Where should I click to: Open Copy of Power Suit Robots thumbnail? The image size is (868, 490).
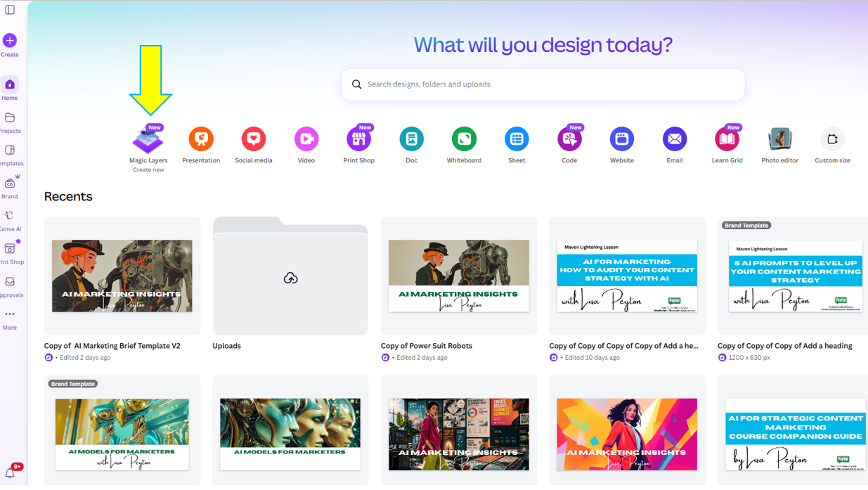(459, 276)
